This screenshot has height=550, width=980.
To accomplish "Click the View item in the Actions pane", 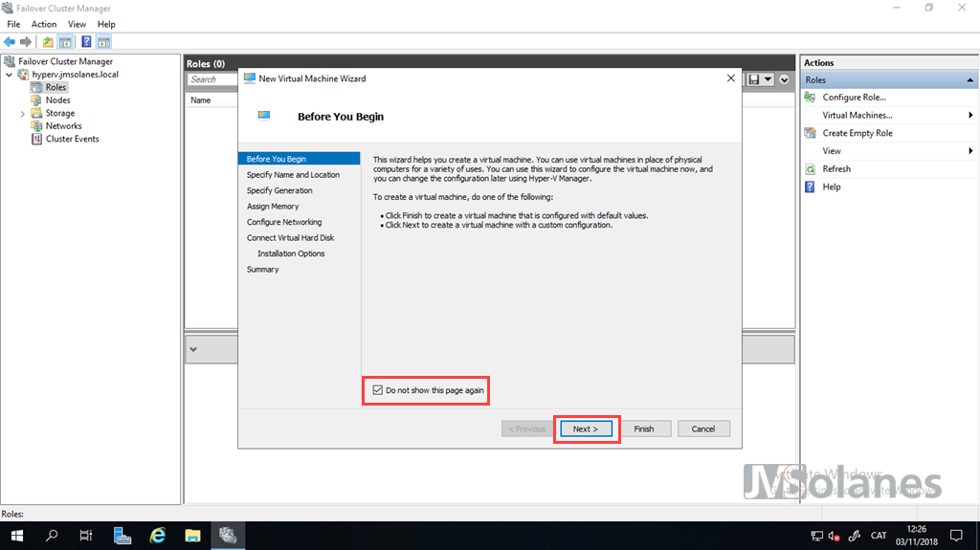I will [832, 150].
